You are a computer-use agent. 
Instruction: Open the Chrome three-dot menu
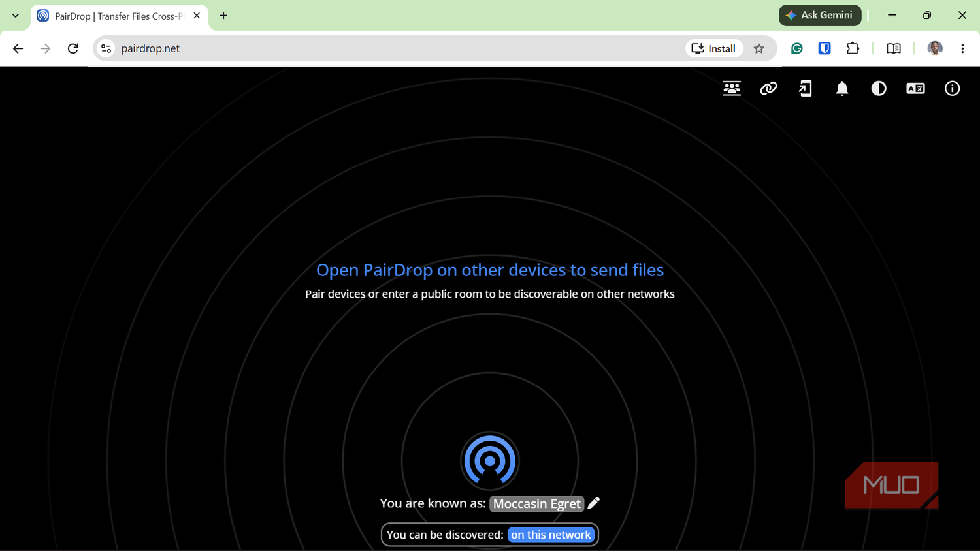(x=962, y=48)
